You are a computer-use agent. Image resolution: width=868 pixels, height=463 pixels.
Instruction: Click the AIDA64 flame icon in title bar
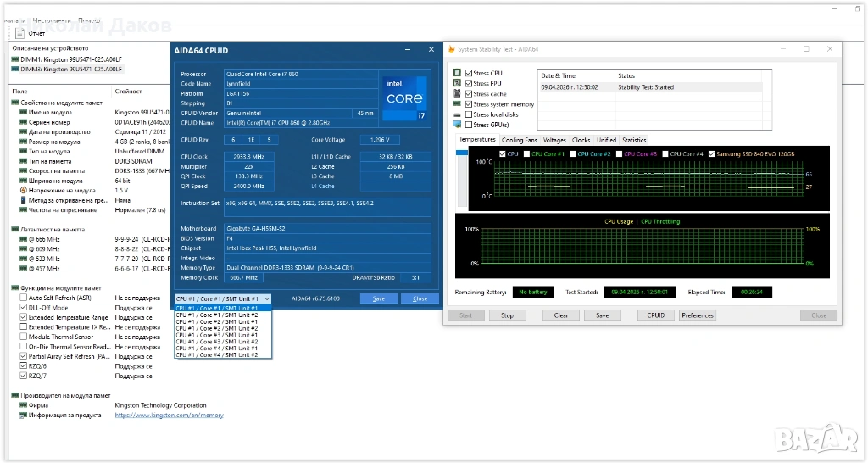click(450, 49)
